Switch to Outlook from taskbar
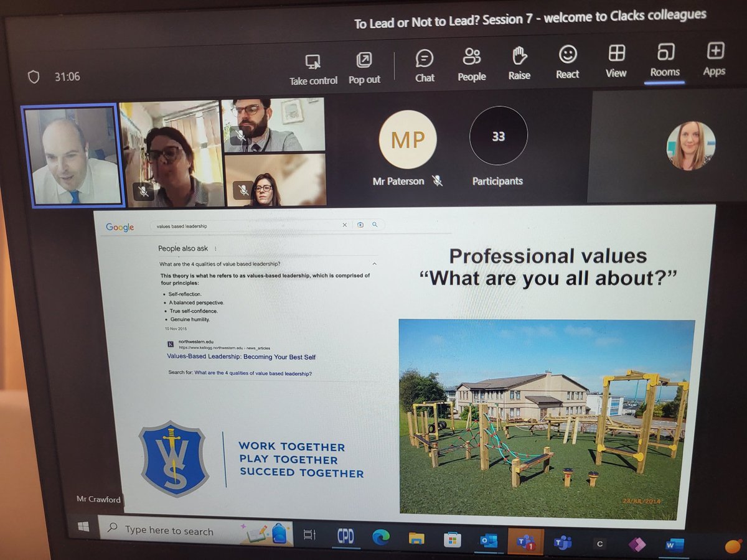 pyautogui.click(x=489, y=540)
